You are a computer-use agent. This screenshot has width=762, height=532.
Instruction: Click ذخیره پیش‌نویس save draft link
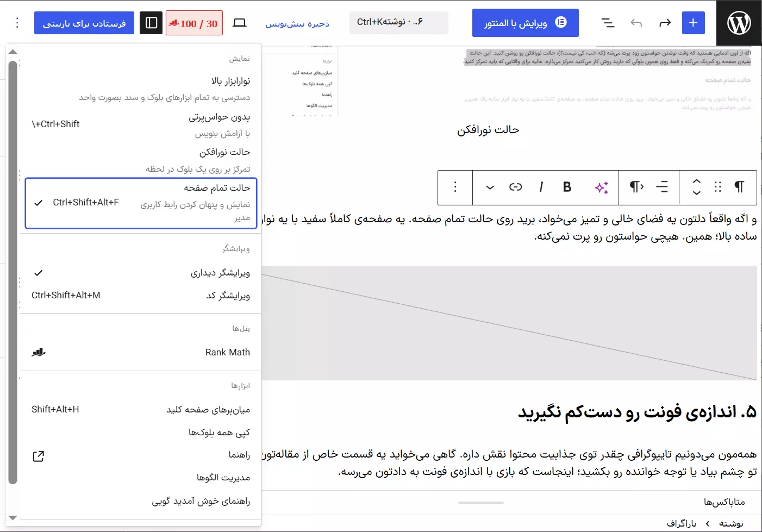tap(297, 23)
